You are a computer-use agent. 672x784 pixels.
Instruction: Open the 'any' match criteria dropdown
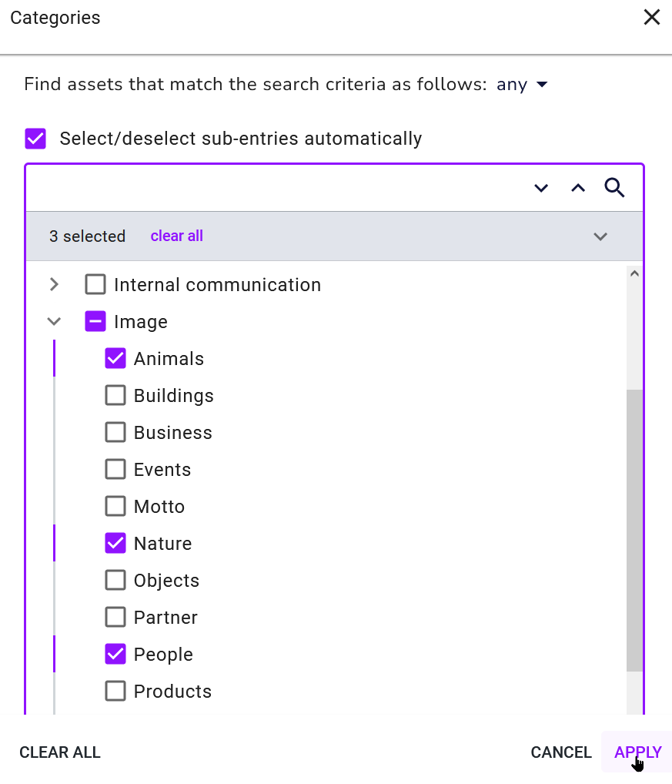point(522,85)
